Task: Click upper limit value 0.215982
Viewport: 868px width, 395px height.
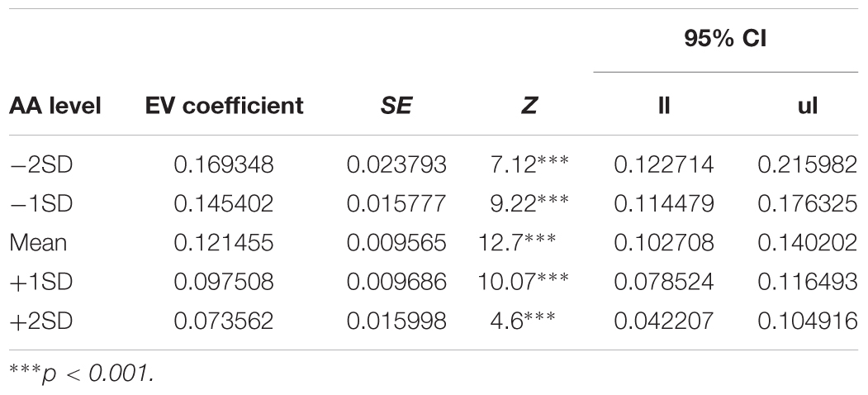Action: pos(808,164)
